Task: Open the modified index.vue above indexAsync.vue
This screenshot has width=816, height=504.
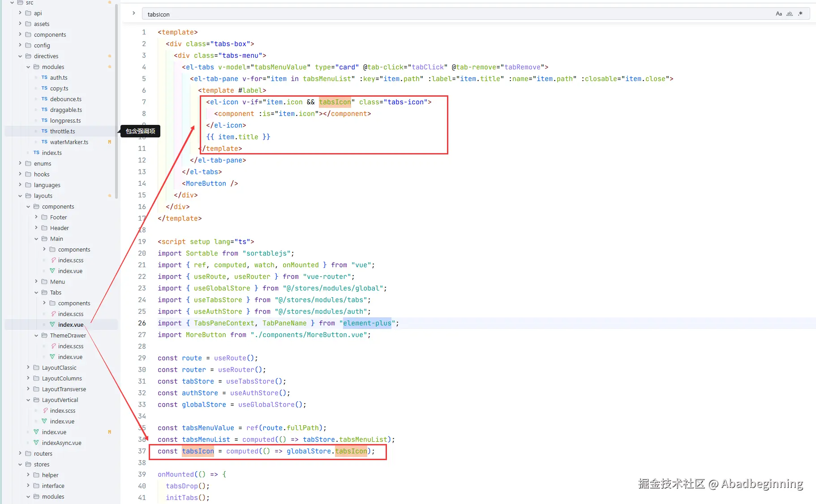Action: tap(54, 432)
